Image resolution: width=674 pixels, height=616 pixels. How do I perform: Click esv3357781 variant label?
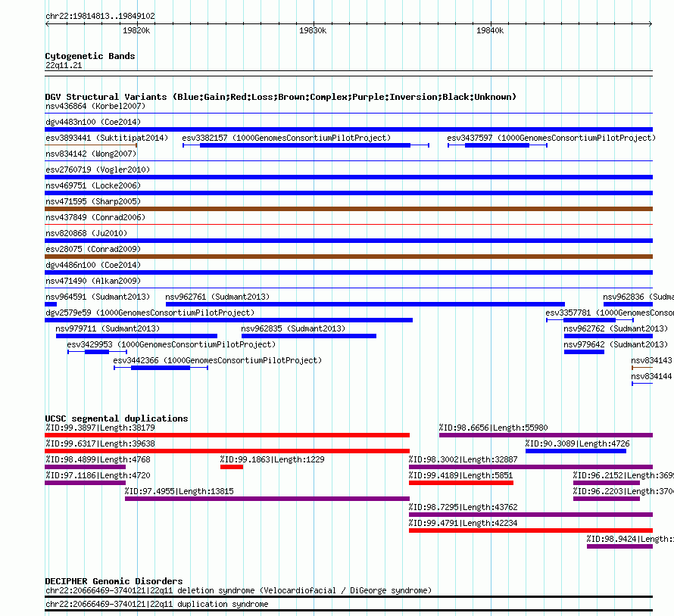(x=610, y=313)
